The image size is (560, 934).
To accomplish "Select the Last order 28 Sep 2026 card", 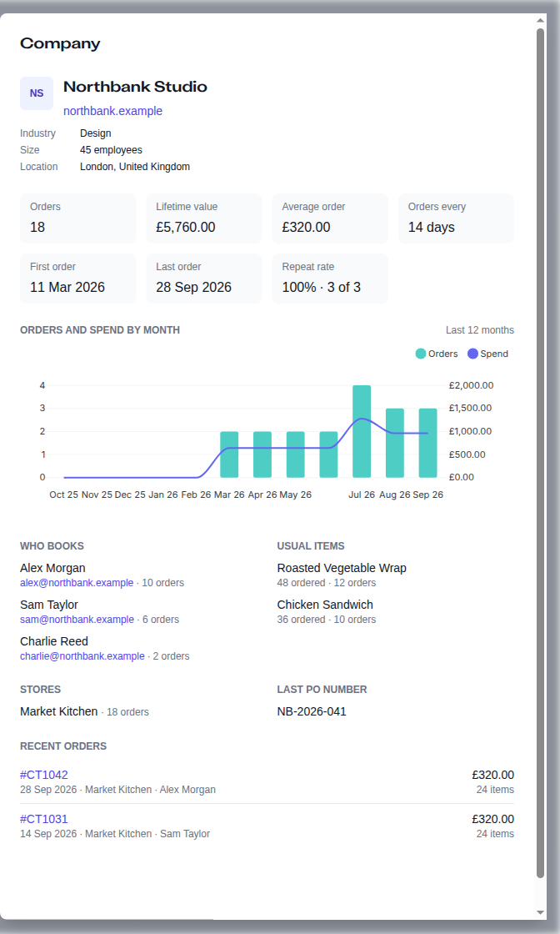I will point(204,279).
